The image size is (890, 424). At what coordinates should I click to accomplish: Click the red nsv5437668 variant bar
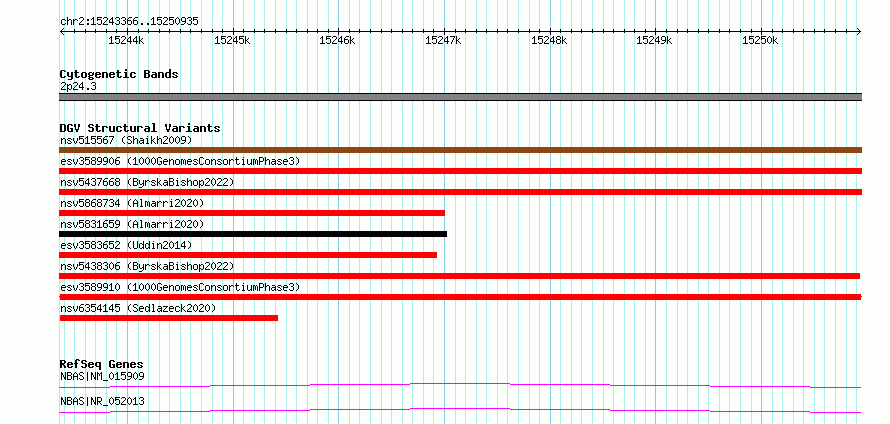(x=460, y=192)
